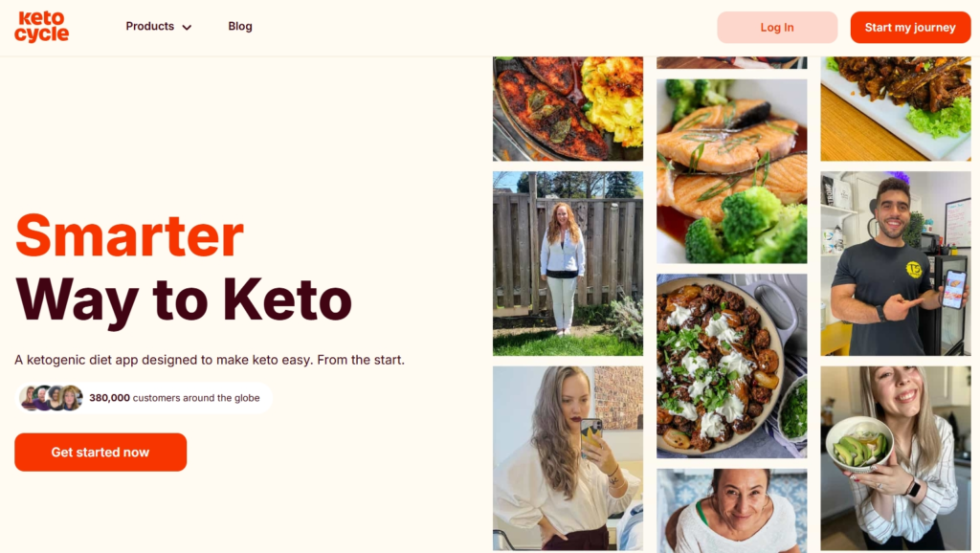
Task: Click the Smarter Way to Keto headline
Action: point(183,269)
